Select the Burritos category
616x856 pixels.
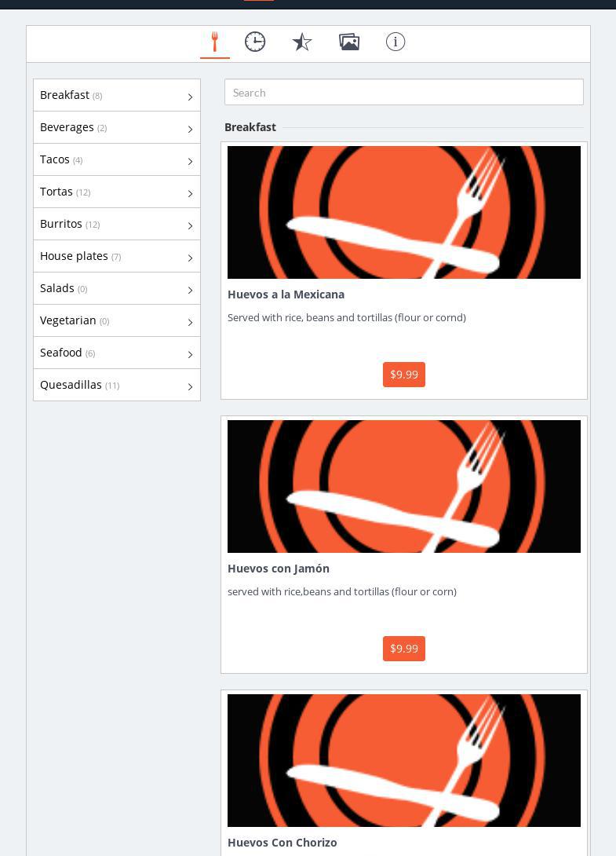[61, 224]
